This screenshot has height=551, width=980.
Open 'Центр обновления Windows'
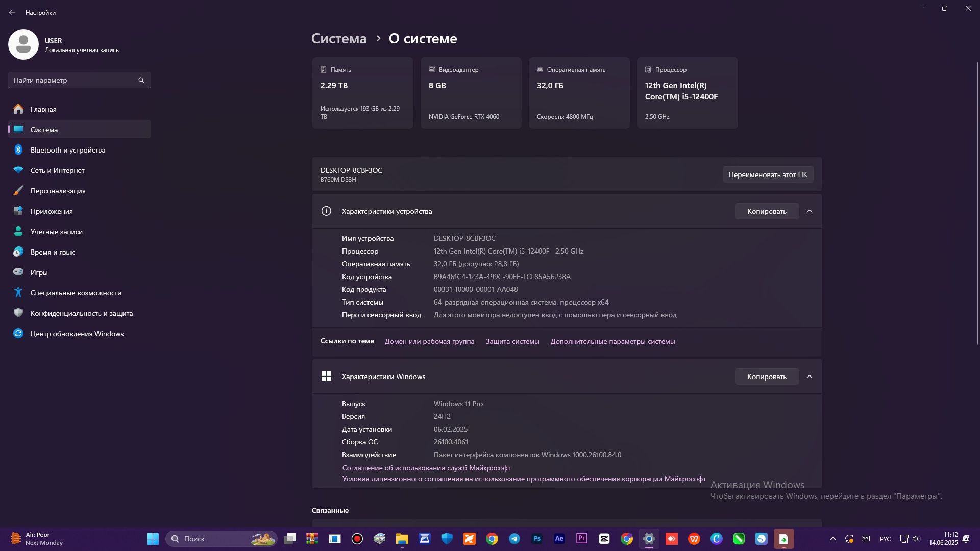point(80,334)
